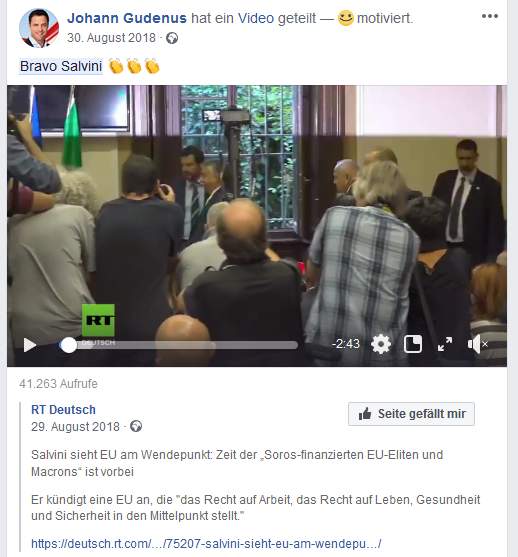
Task: Play the shared RT Deutsch video
Action: coord(30,345)
